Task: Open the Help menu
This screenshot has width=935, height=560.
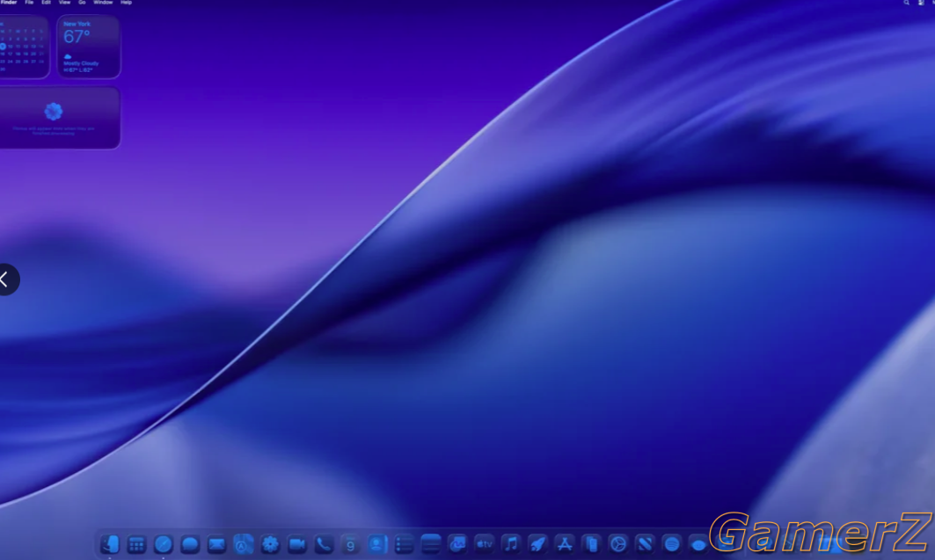Action: (x=127, y=3)
